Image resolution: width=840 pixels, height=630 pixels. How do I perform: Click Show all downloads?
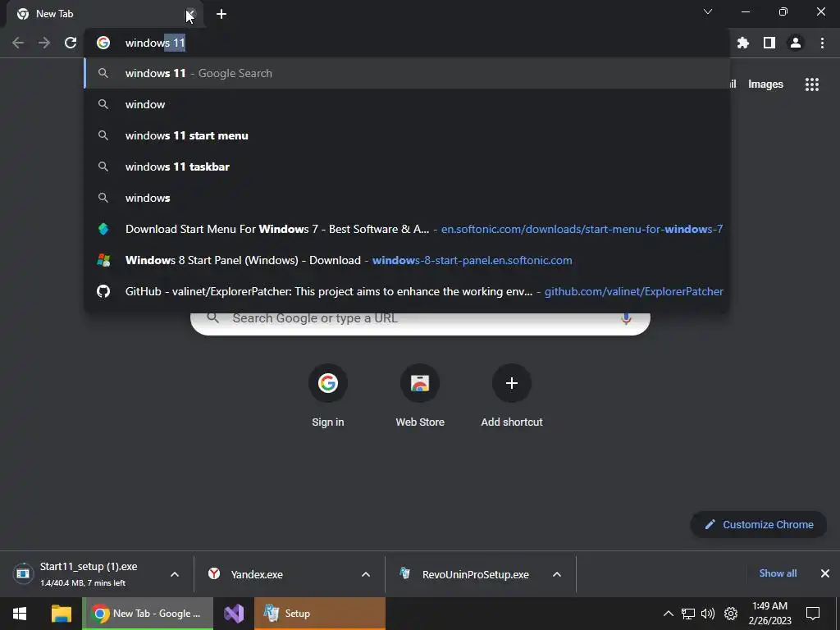tap(778, 573)
